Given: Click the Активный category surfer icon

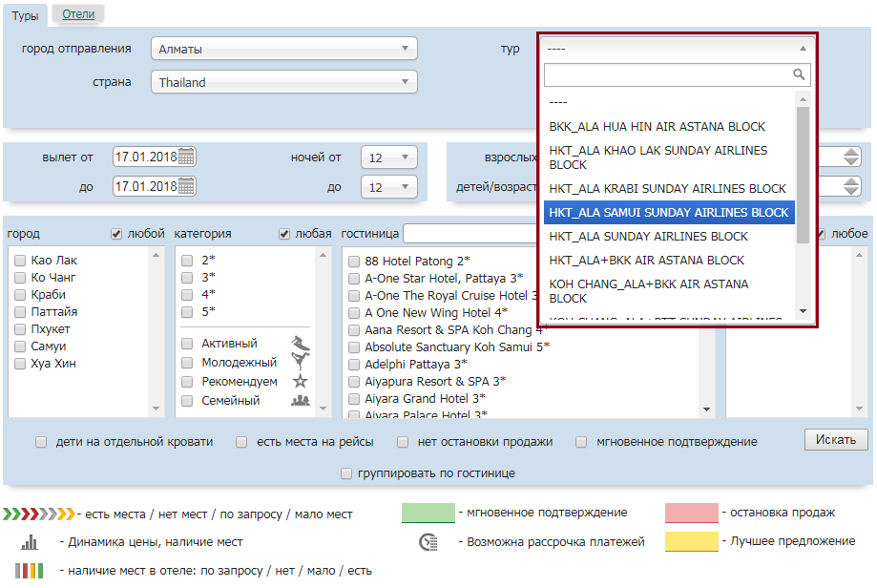Looking at the screenshot, I should click(x=301, y=344).
